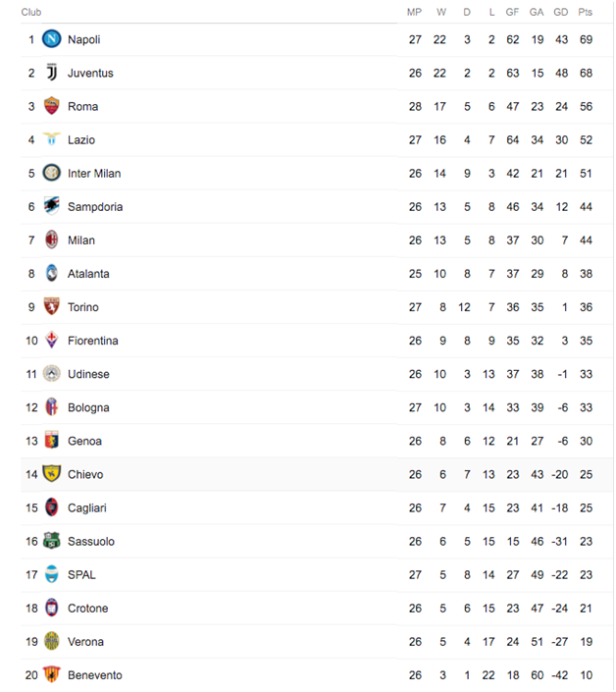Open the Milan team name link

81,240
